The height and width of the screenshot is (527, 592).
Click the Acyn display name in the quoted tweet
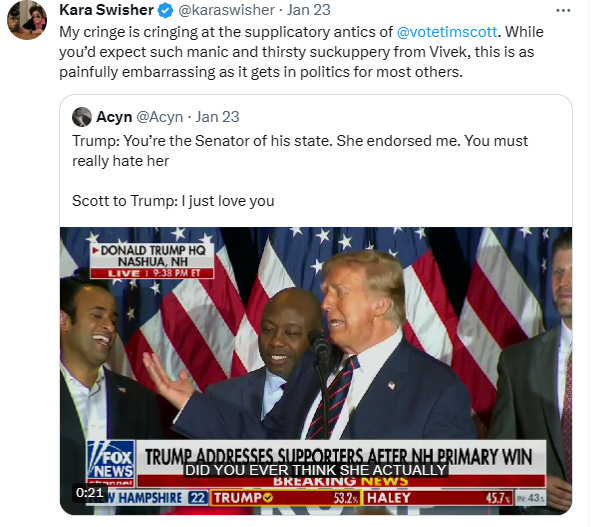point(114,117)
